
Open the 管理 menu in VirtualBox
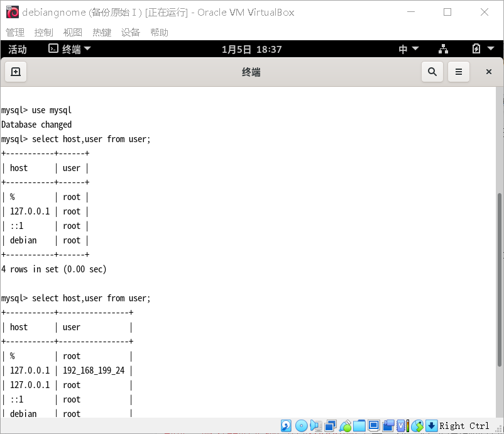(x=15, y=33)
